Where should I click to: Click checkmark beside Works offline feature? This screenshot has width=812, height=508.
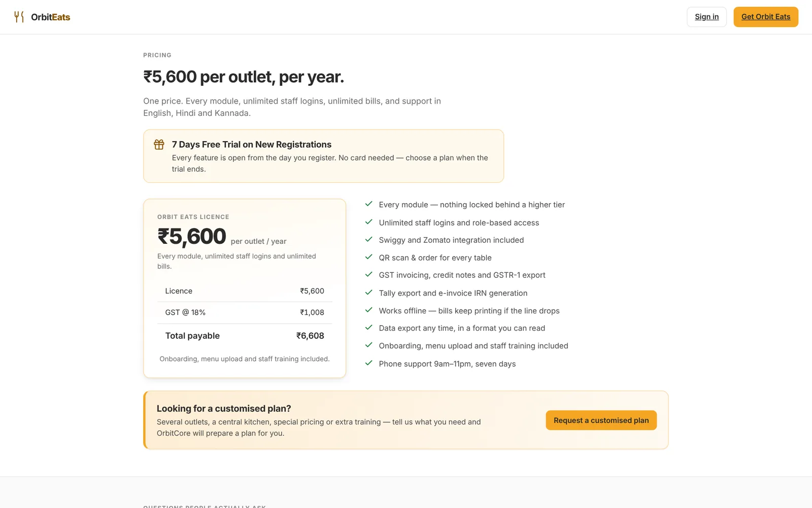[369, 310]
